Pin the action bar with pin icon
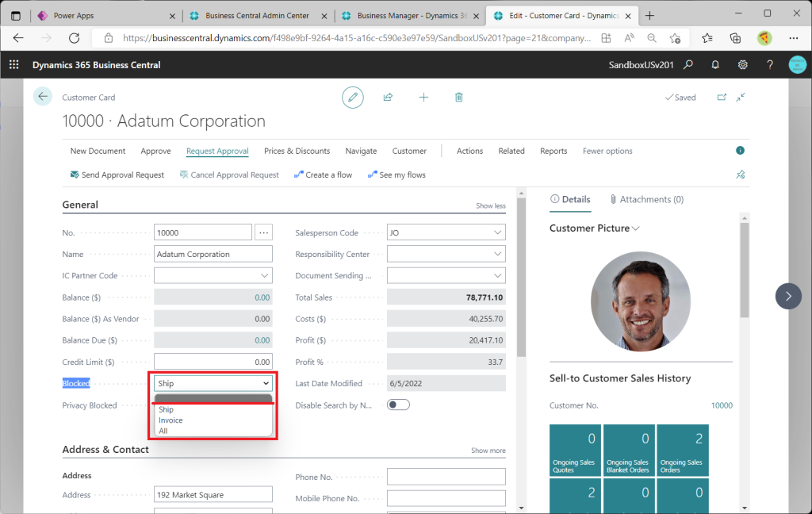Image resolution: width=812 pixels, height=514 pixels. [x=741, y=175]
